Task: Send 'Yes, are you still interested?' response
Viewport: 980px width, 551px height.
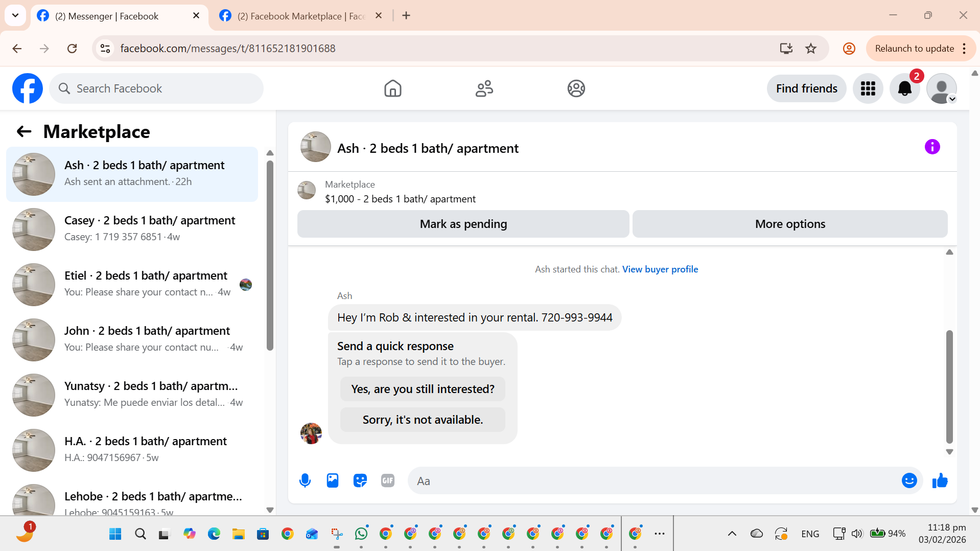Action: [423, 389]
